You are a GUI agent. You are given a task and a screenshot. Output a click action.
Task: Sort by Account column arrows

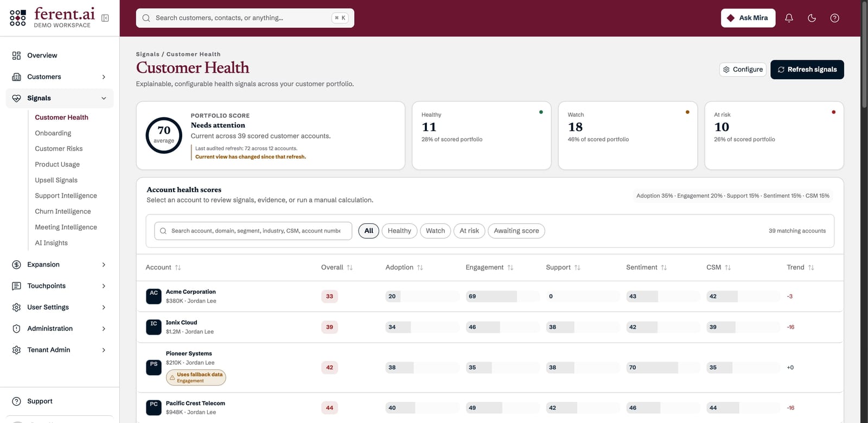178,268
